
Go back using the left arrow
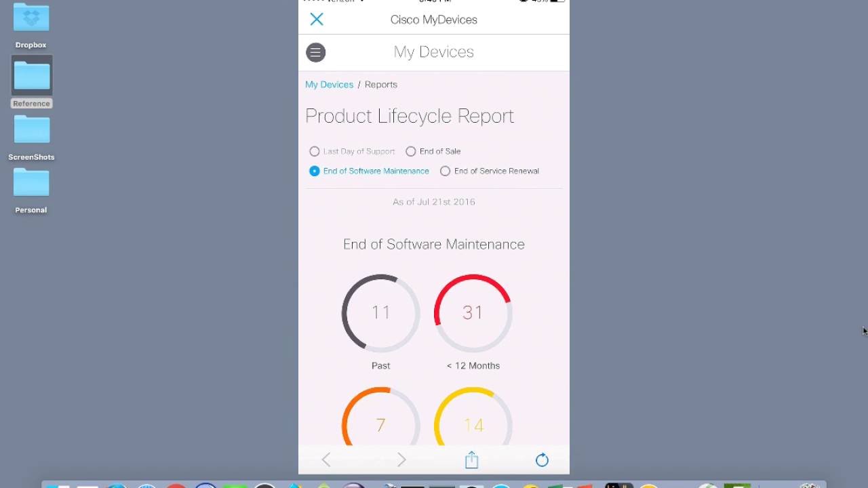(x=326, y=460)
